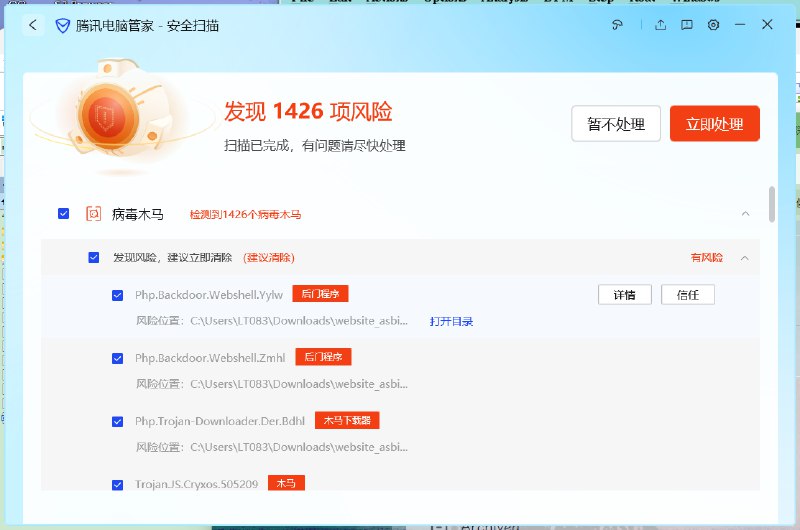Uncheck Php.Backdoor.Webshell.Yylw item

pyautogui.click(x=117, y=295)
